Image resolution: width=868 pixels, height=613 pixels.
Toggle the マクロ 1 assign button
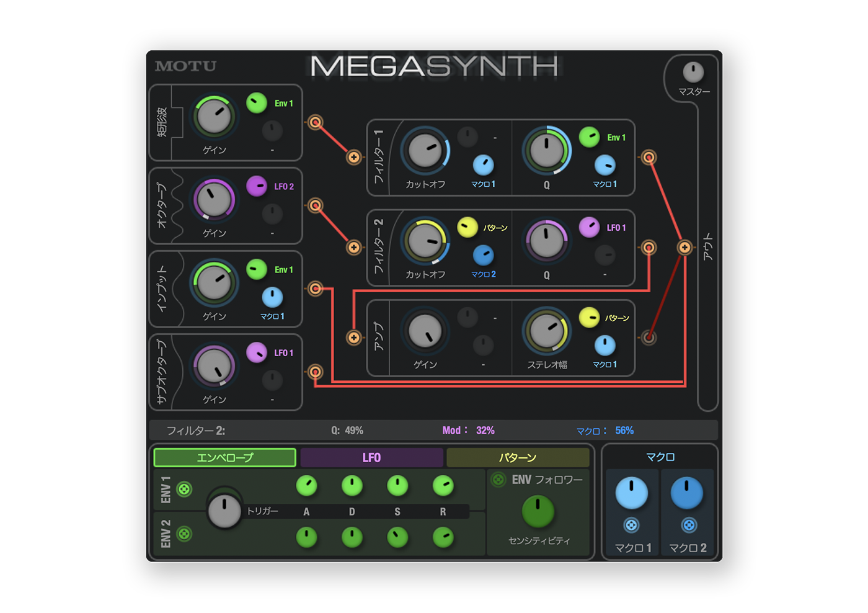(x=631, y=526)
